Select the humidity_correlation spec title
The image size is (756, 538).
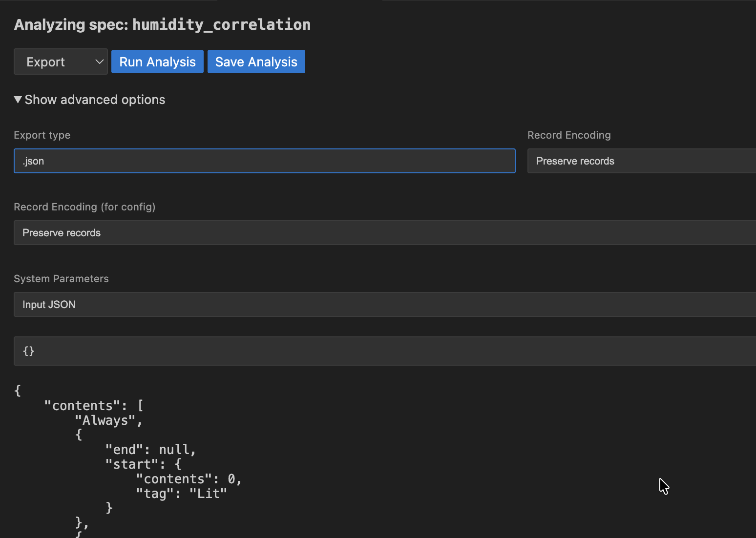221,24
